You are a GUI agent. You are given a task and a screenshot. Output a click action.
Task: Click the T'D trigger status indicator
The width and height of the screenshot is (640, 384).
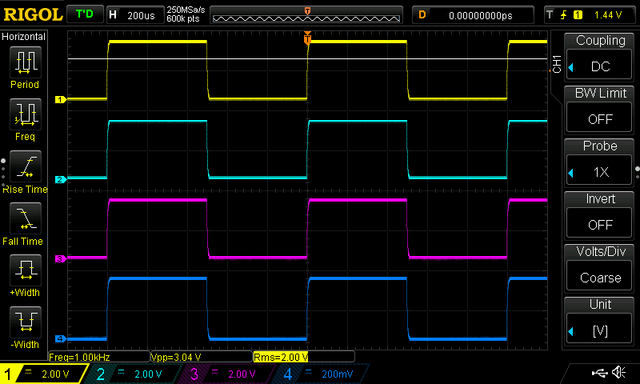coord(84,15)
